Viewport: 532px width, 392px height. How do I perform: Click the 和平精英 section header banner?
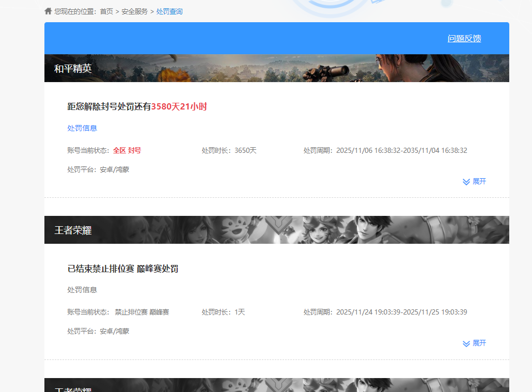click(277, 68)
